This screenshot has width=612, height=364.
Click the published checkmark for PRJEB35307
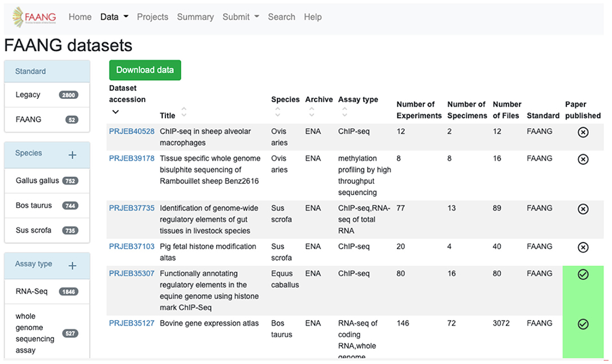[x=583, y=275]
